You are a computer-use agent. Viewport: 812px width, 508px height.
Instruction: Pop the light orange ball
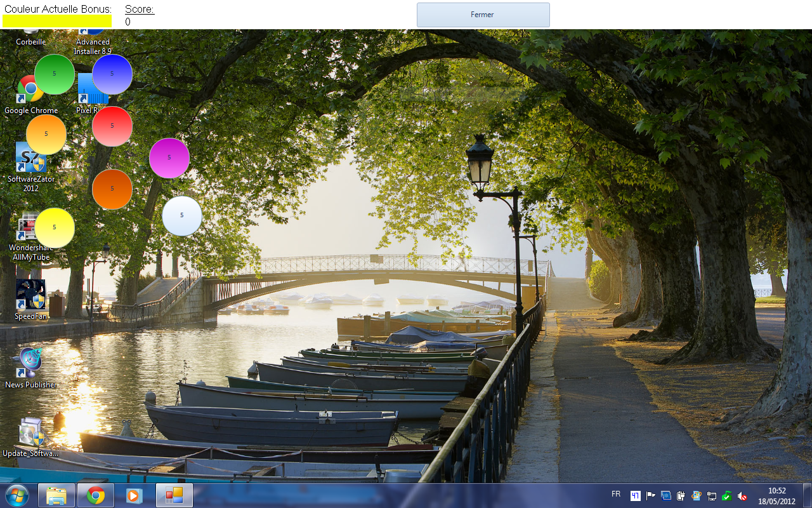pyautogui.click(x=46, y=135)
